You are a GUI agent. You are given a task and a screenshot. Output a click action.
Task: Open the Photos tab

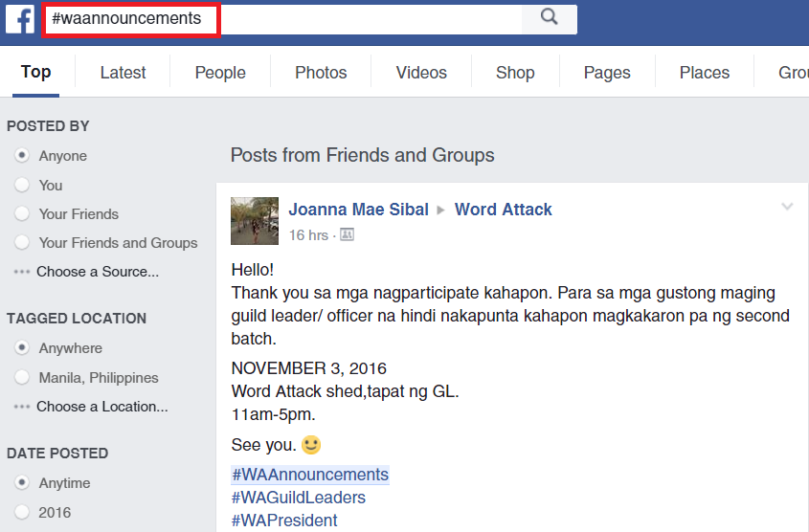[321, 73]
